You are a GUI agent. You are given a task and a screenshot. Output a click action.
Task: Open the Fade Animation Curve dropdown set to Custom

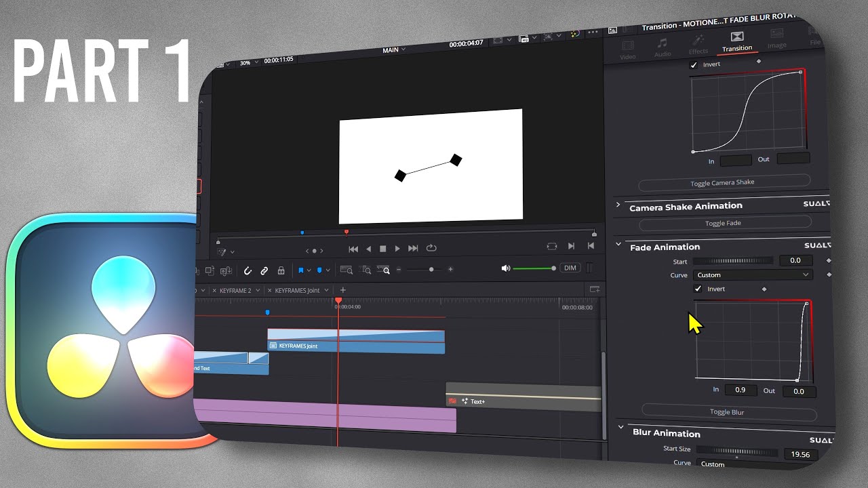(753, 275)
